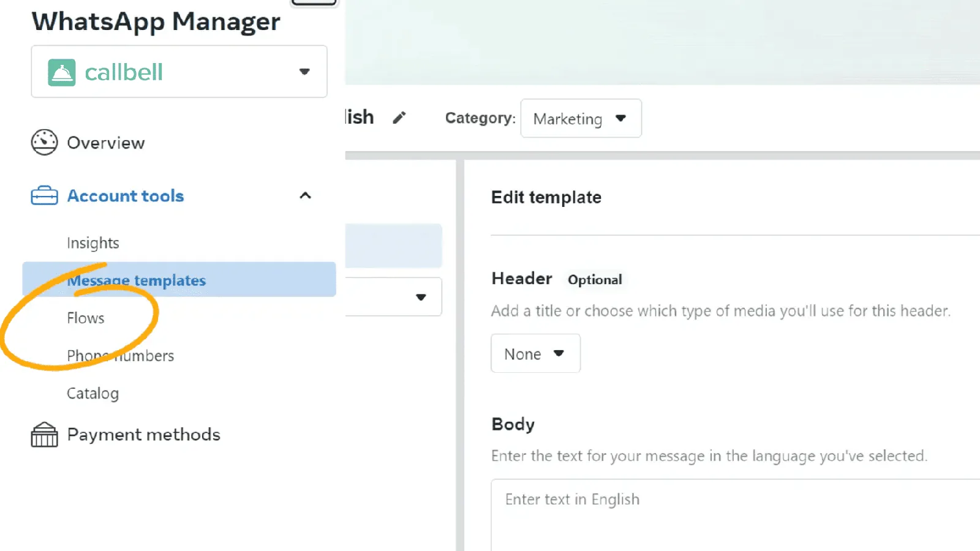Click the Payment methods link
The width and height of the screenshot is (980, 551).
[144, 435]
